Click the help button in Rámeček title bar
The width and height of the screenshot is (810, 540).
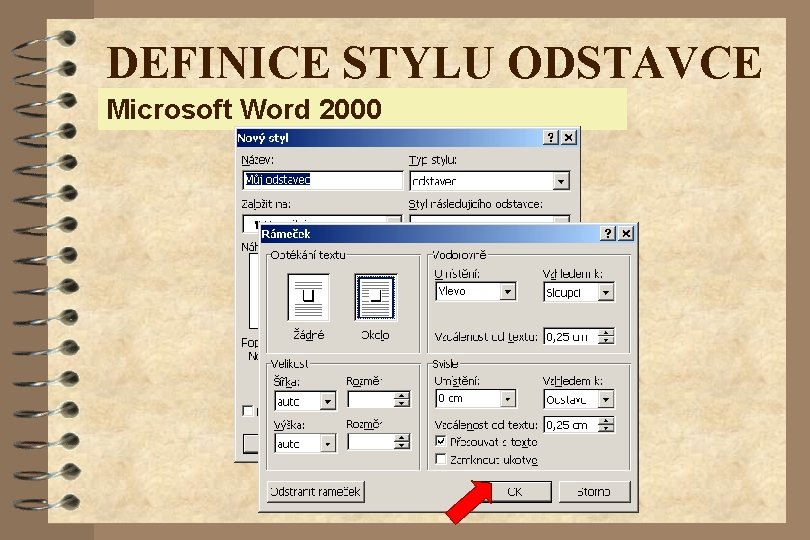click(608, 234)
